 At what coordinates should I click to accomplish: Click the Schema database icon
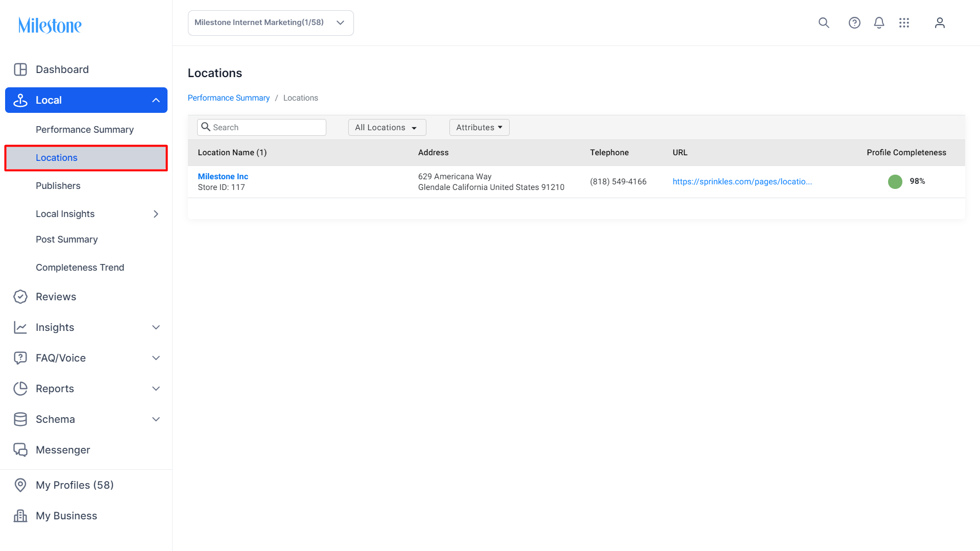click(20, 419)
